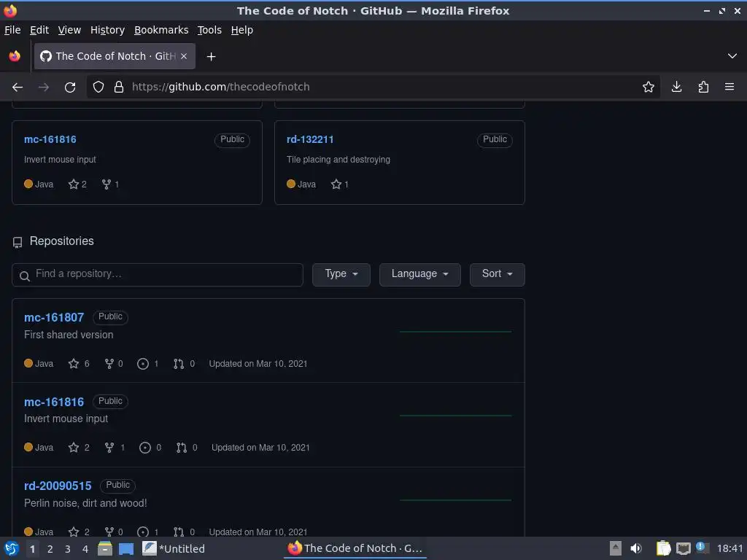Open the tracking protection shield icon
Image resolution: width=747 pixels, height=560 pixels.
tap(98, 87)
